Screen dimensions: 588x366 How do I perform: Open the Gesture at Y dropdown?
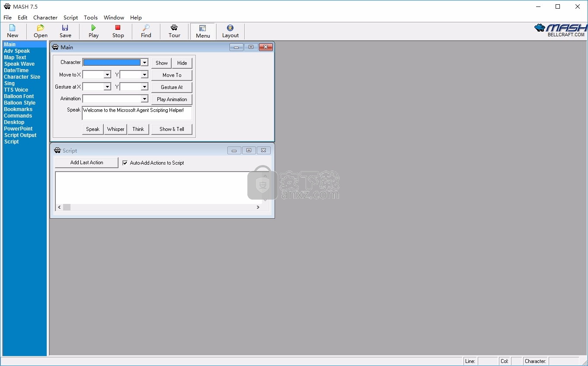click(144, 87)
